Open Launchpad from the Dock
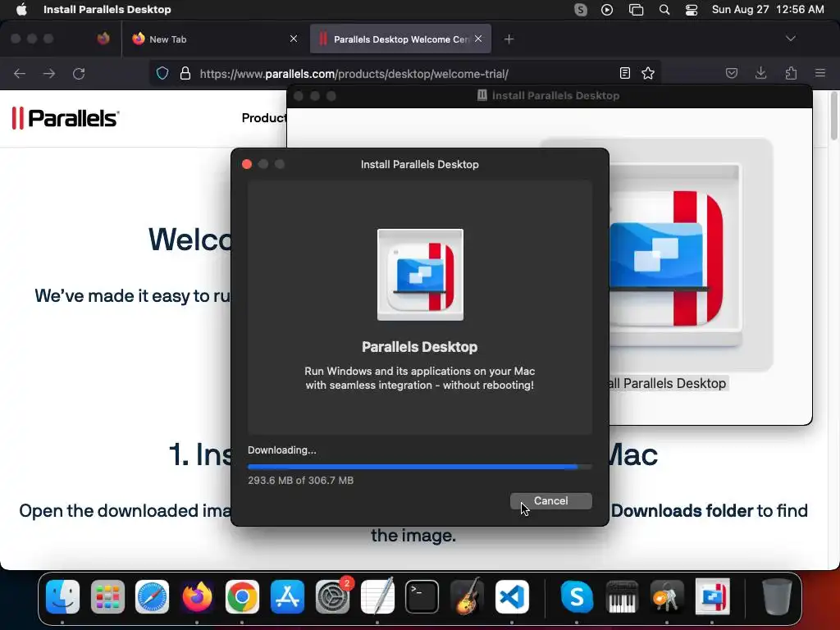This screenshot has width=840, height=630. click(107, 596)
